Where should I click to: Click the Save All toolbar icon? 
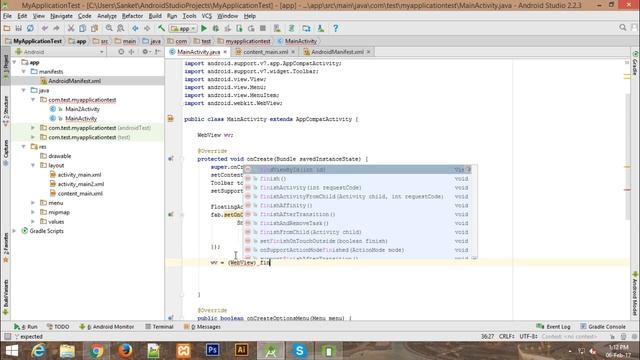pyautogui.click(x=19, y=28)
